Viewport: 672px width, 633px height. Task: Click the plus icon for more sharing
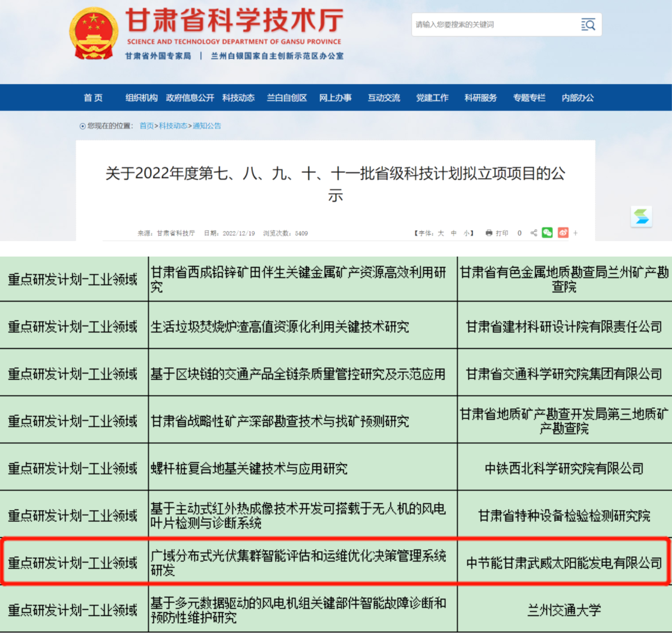575,233
